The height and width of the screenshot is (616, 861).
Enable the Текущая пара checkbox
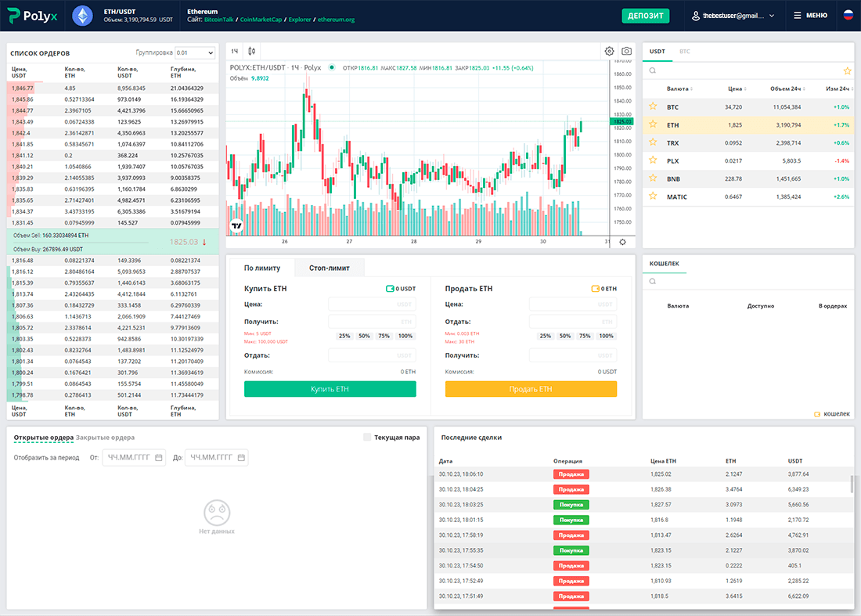[x=366, y=438]
